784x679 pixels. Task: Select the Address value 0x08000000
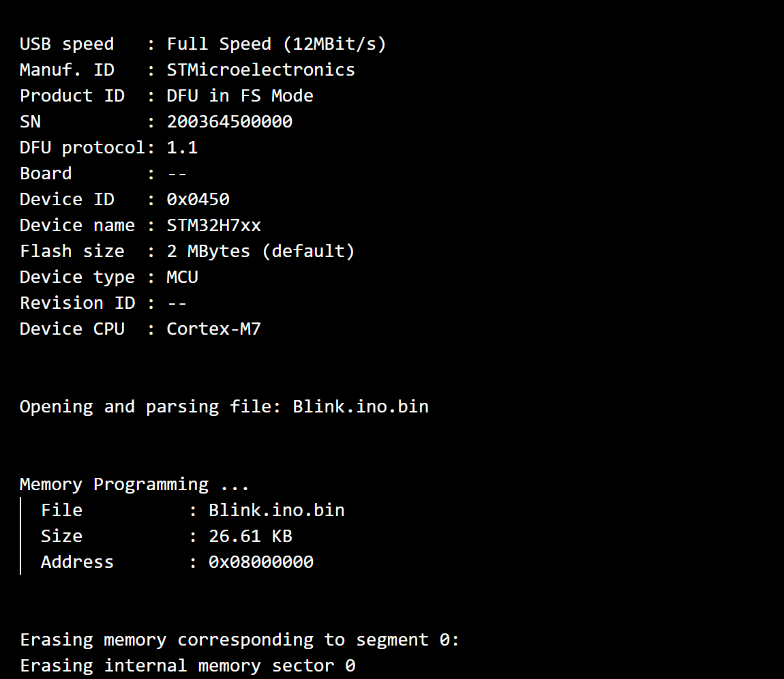[260, 562]
